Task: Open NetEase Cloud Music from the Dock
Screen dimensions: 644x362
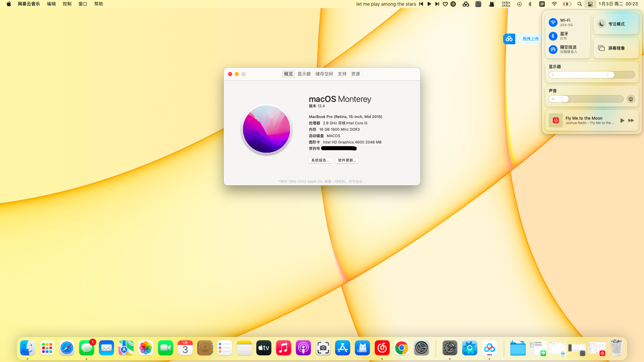Action: [382, 348]
